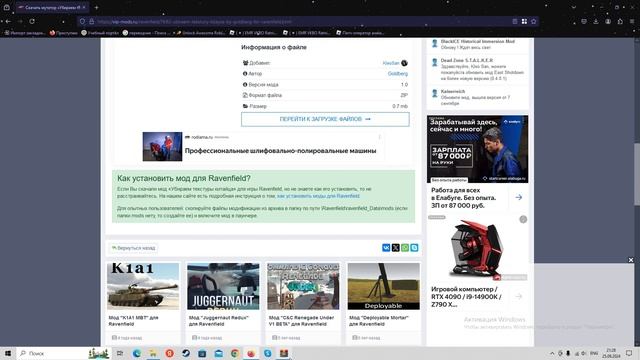640x360 pixels.
Task: Open the C&C Renegade mod thumbnail
Action: pos(303,286)
